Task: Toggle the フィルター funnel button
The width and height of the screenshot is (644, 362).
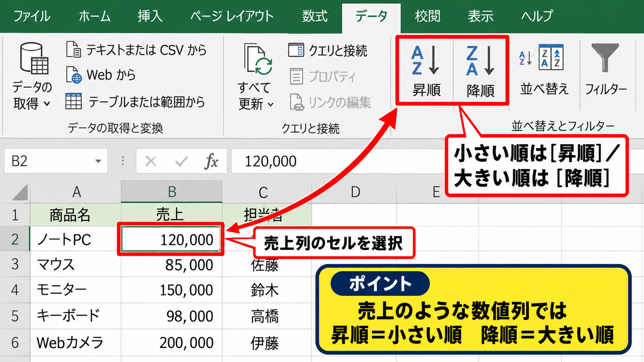Action: pyautogui.click(x=605, y=70)
